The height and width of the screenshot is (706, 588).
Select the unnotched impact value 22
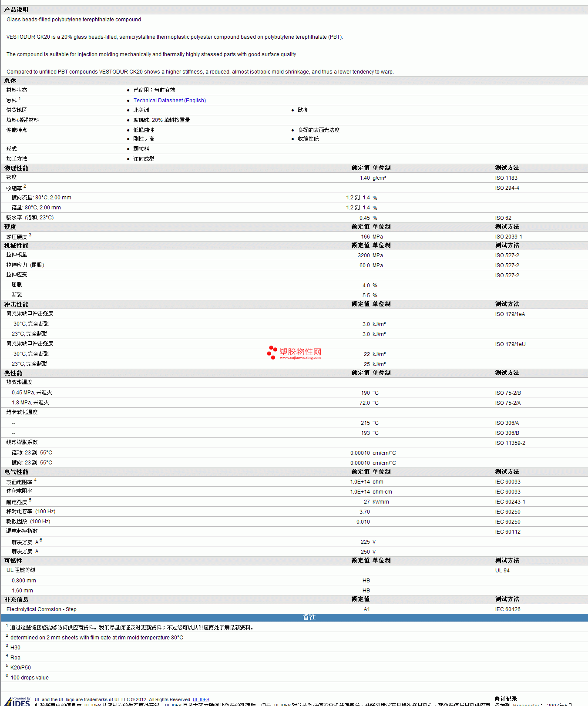367,354
